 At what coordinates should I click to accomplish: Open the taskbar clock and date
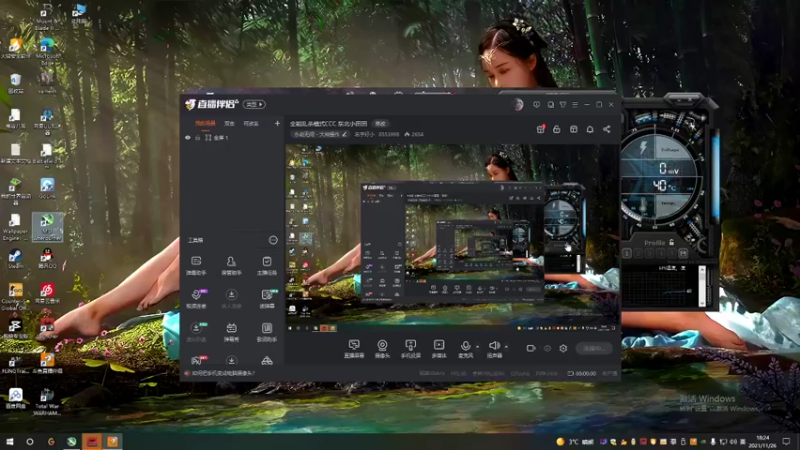pos(762,441)
